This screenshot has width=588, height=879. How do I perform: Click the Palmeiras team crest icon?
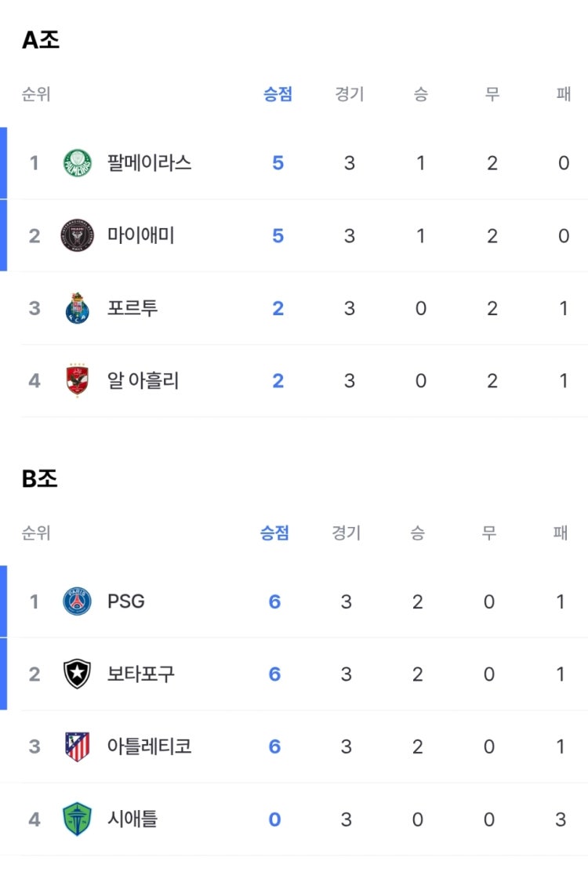(78, 162)
